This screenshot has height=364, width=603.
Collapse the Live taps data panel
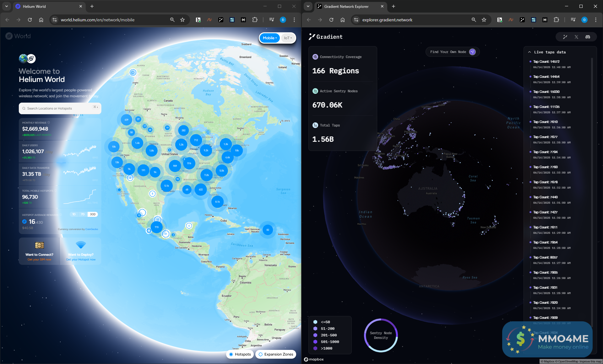(530, 52)
